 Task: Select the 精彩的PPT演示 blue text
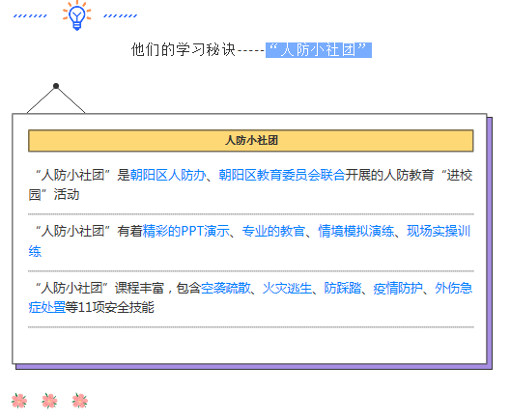point(186,231)
